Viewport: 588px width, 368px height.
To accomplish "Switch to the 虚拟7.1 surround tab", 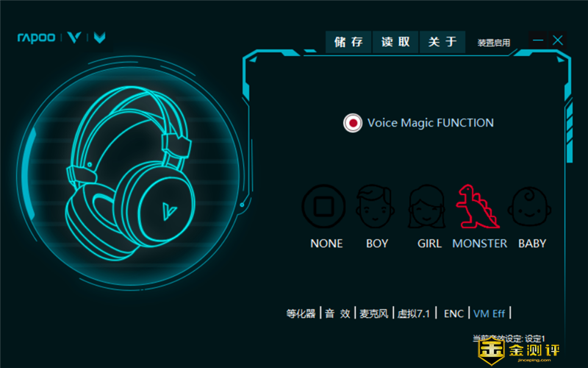I will pos(414,314).
